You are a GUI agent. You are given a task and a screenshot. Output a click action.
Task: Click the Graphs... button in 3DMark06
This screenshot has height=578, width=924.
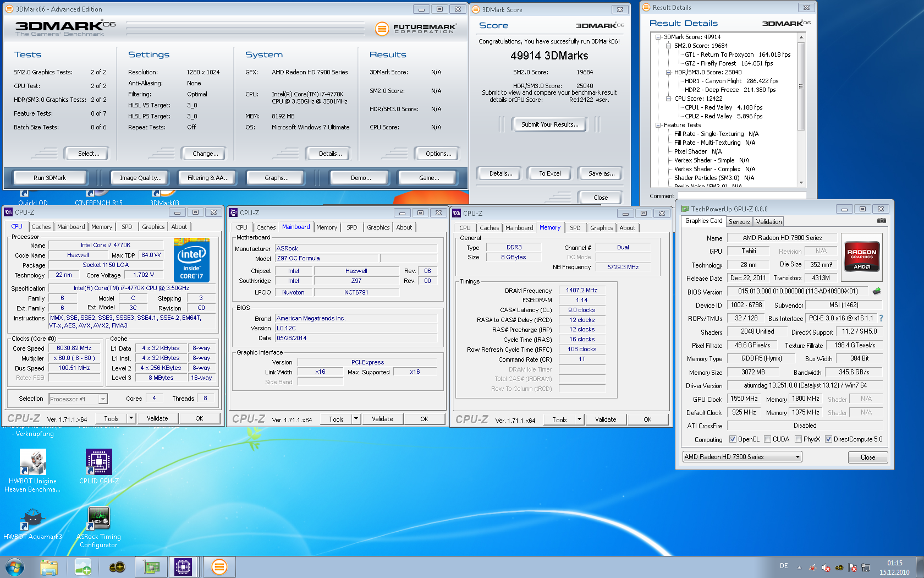(277, 178)
